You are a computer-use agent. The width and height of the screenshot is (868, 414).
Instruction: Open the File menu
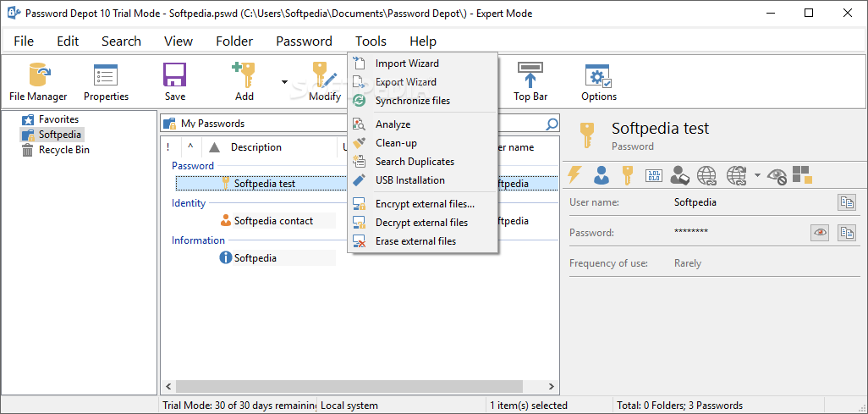[x=24, y=41]
